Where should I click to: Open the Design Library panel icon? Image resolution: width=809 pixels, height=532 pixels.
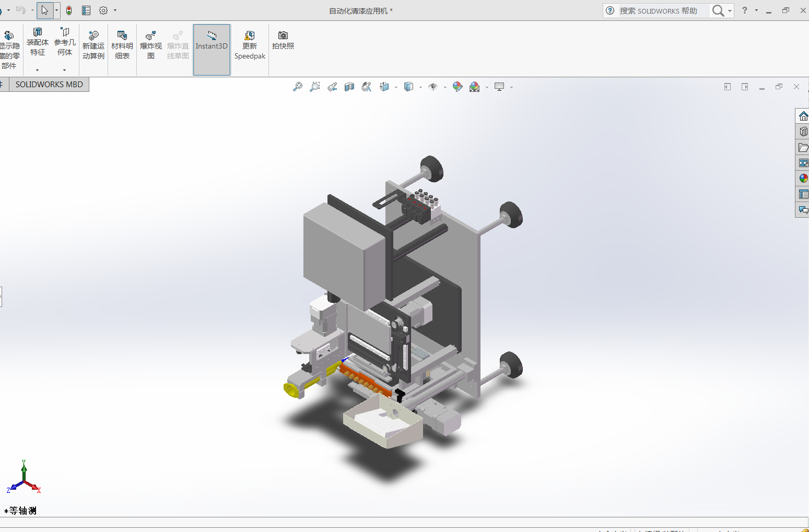click(803, 132)
